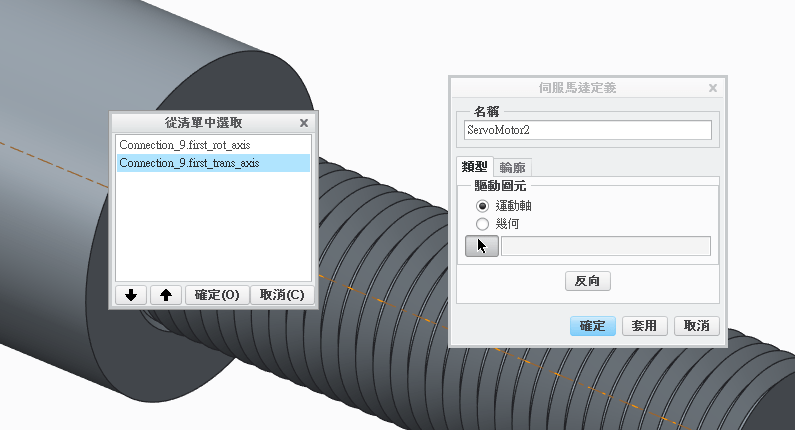
Task: Confirm servo motor with 確定 button
Action: [x=592, y=326]
